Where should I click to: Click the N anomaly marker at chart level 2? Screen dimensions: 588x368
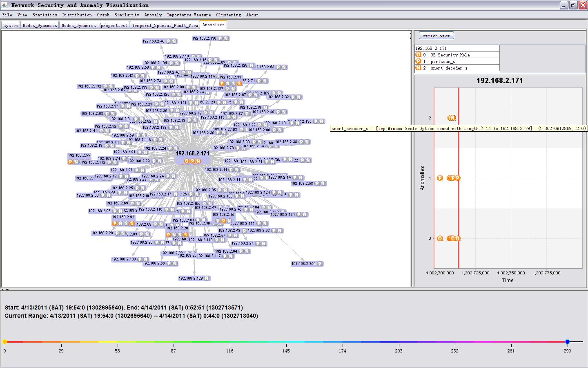pos(452,118)
